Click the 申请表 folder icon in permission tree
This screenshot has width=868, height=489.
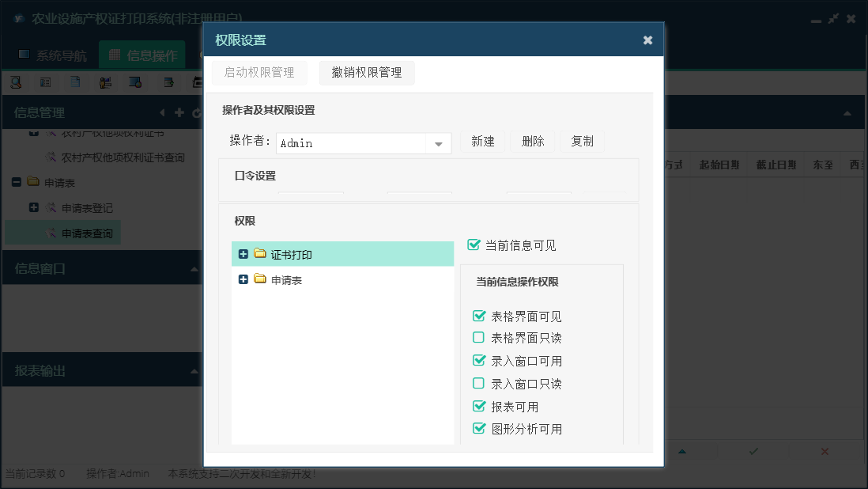[x=260, y=279]
